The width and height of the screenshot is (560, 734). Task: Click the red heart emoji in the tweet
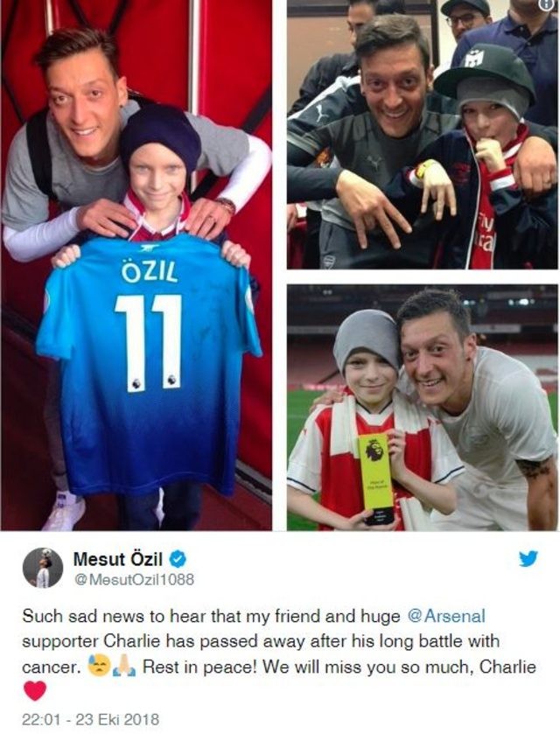tap(35, 691)
